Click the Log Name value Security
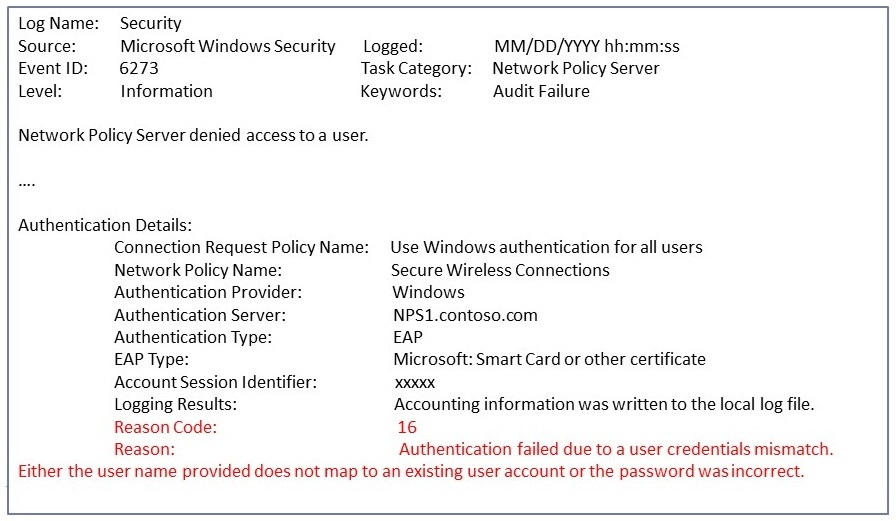The width and height of the screenshot is (896, 521). tap(150, 23)
